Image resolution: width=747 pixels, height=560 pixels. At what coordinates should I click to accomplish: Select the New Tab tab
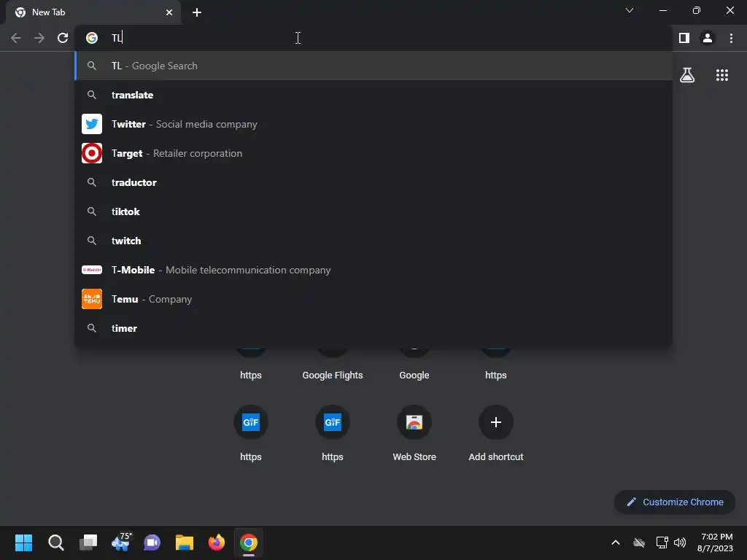(x=93, y=12)
